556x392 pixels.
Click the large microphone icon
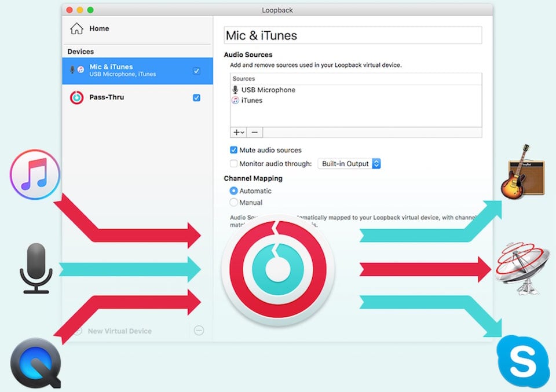[36, 268]
